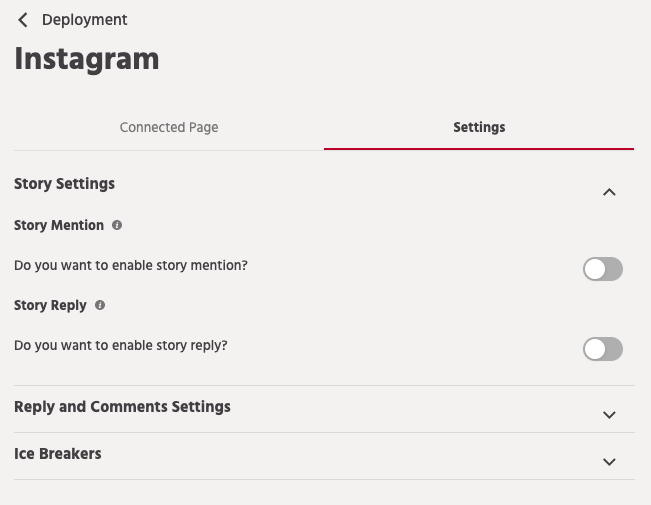Click the Story Reply info icon
This screenshot has height=505, width=651.
tap(100, 306)
